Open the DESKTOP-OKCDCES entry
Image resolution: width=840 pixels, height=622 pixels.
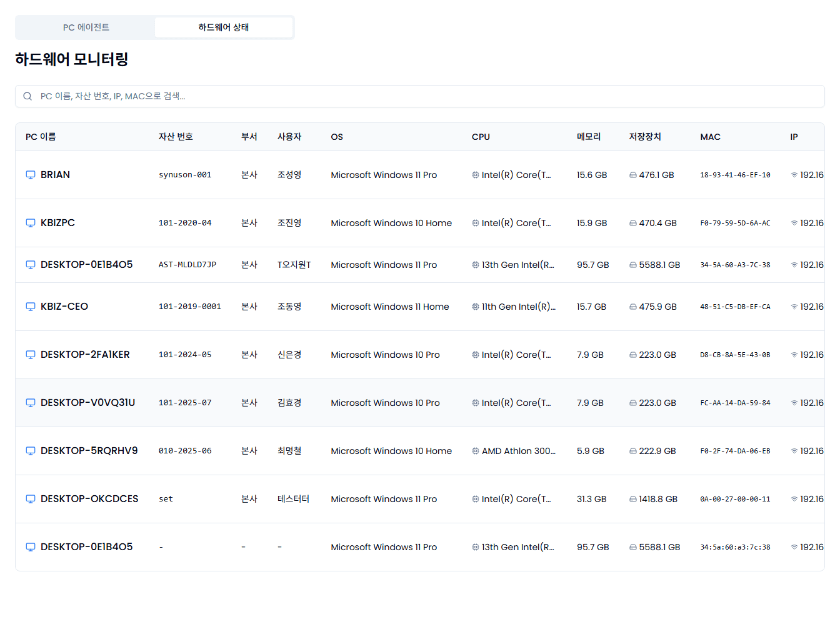click(89, 499)
